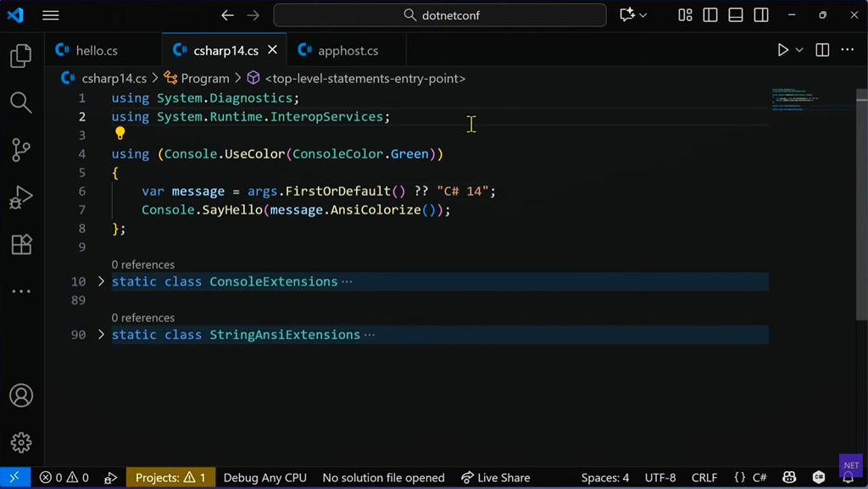868x489 pixels.
Task: Click the split editor icon
Action: click(x=821, y=50)
